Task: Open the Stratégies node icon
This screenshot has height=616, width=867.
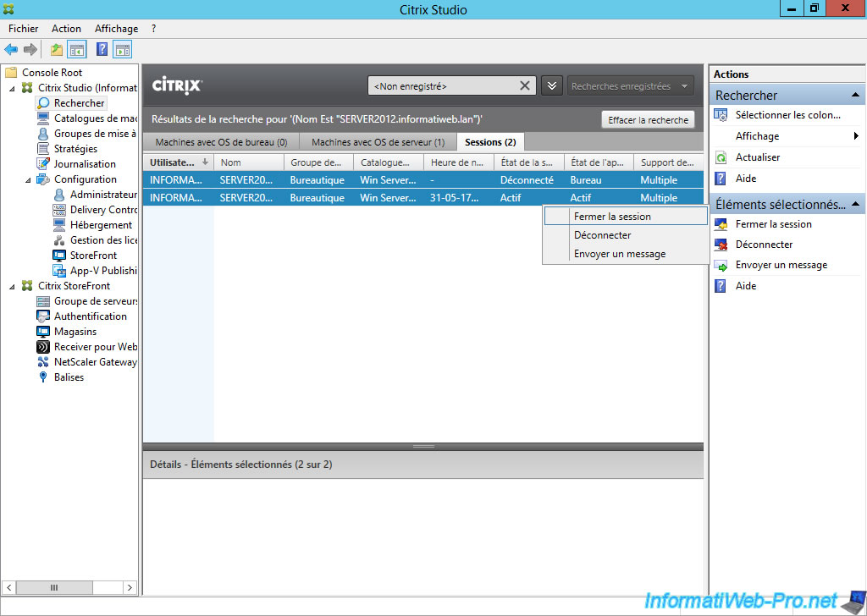Action: 43,149
